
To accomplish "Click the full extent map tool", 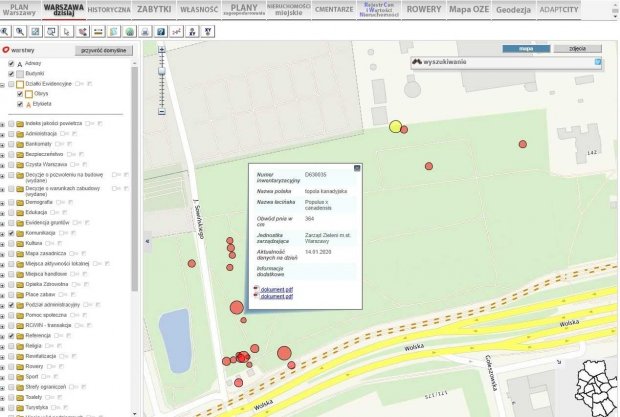I will coord(36,32).
